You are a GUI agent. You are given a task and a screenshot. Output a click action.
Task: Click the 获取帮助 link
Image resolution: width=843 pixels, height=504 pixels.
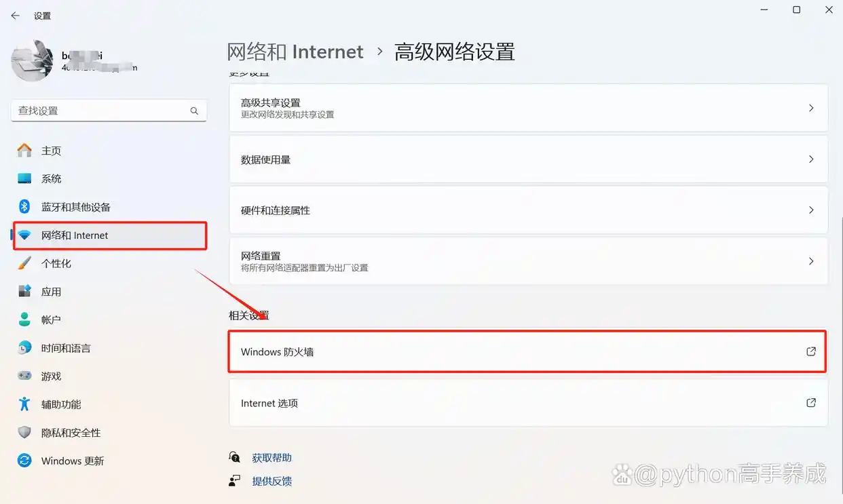click(x=271, y=457)
